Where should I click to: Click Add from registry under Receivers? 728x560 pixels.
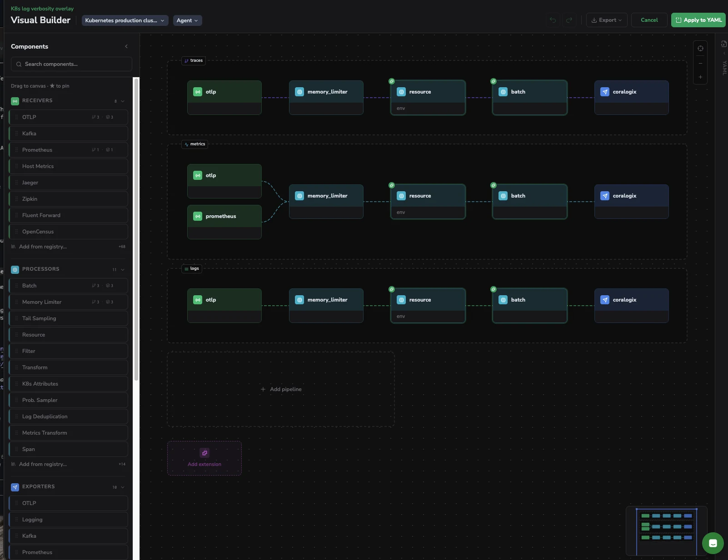coord(43,247)
